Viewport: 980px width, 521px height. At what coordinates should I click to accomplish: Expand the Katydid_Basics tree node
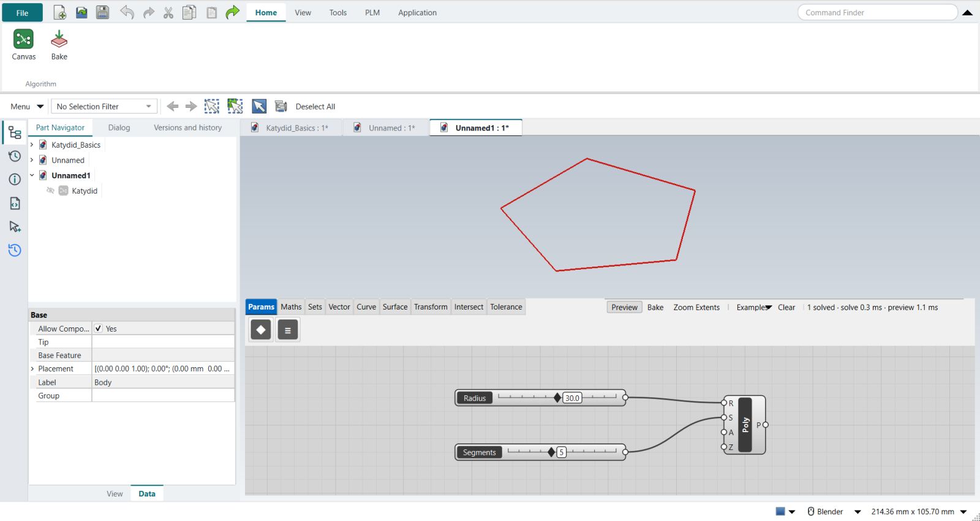coord(32,145)
